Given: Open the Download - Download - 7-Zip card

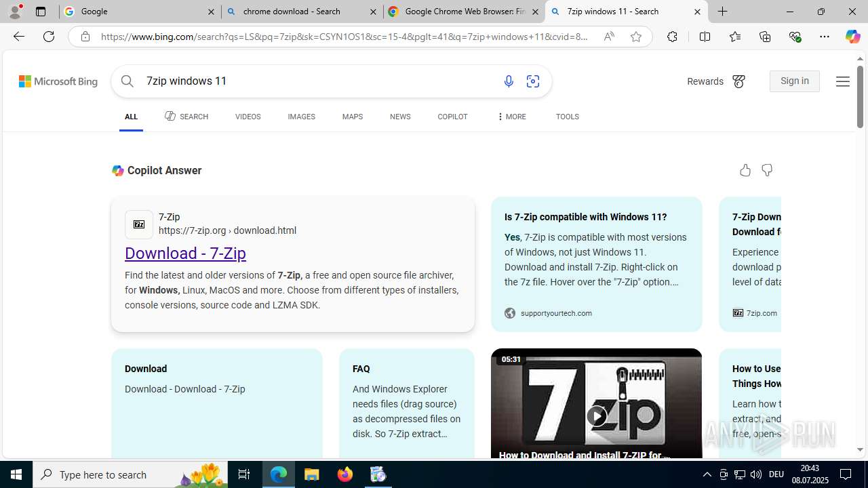Looking at the screenshot, I should [x=217, y=403].
